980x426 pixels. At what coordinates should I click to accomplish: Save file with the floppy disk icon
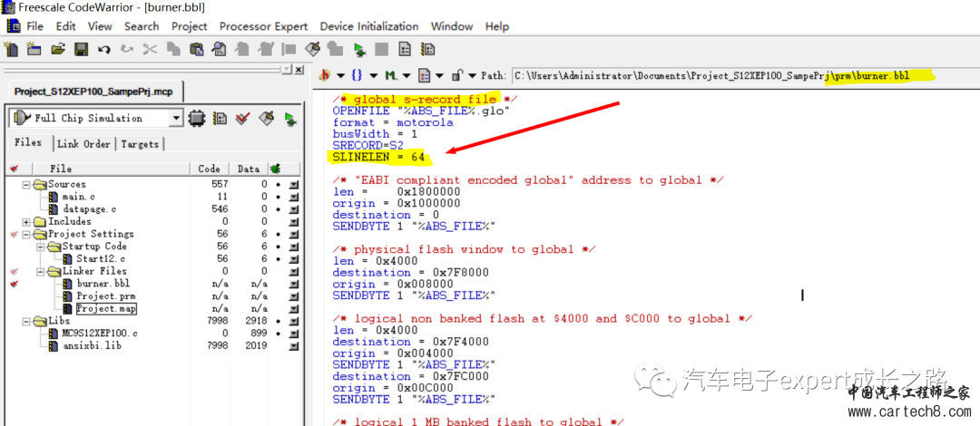(82, 49)
